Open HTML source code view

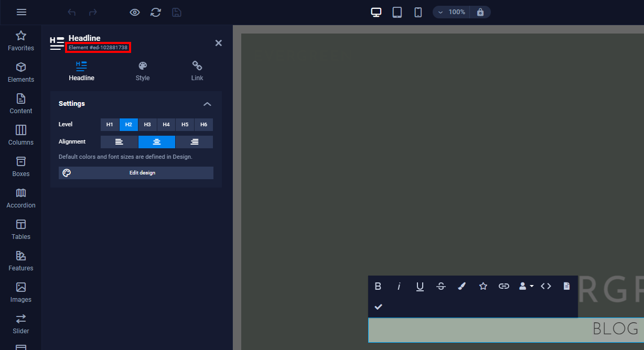click(546, 286)
